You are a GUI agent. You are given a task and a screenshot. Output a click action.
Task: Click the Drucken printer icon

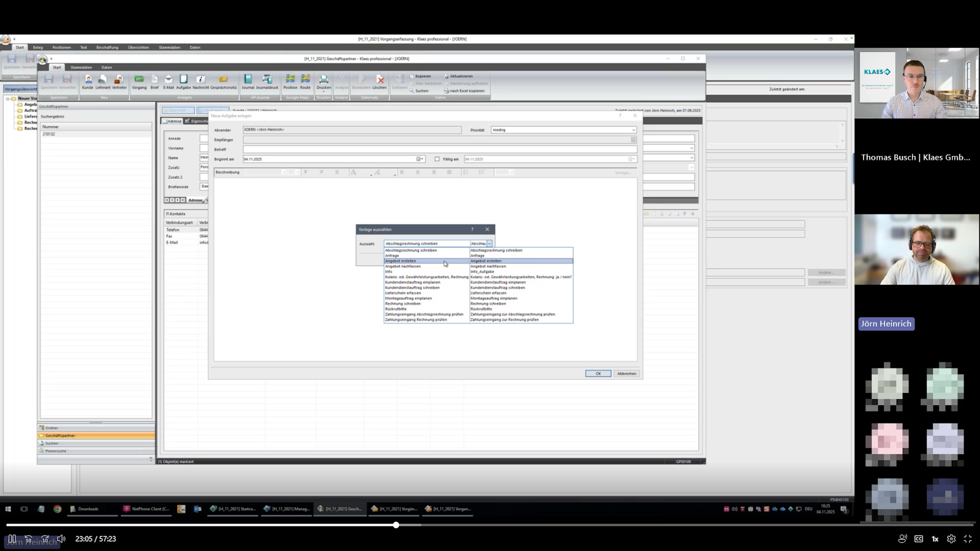point(323,81)
